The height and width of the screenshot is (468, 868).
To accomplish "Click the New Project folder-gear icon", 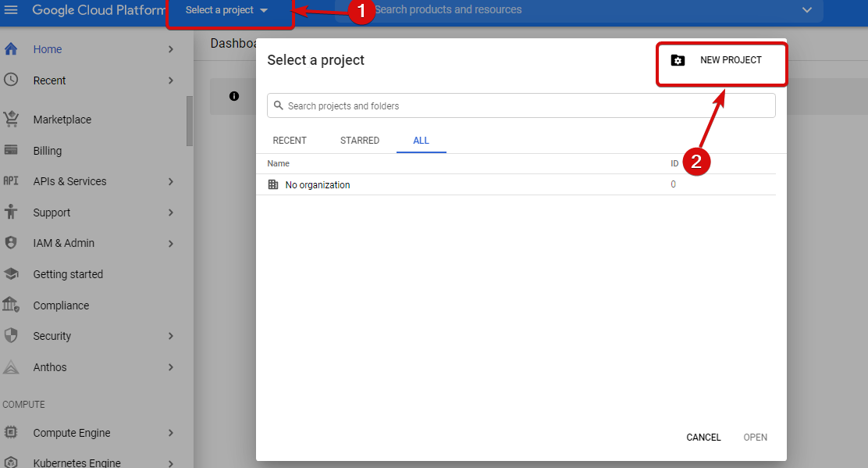I will (x=678, y=60).
